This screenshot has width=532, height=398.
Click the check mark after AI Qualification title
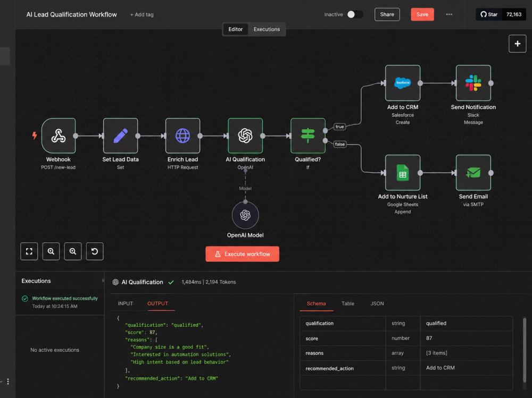click(171, 282)
